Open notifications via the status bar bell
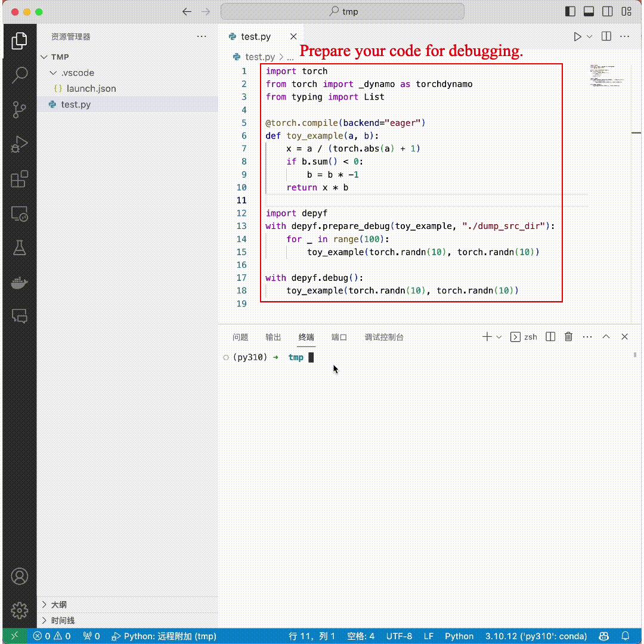 coord(625,636)
